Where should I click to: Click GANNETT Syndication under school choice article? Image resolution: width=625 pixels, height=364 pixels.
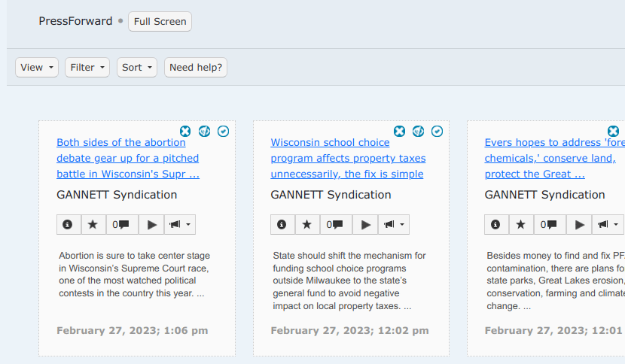[x=331, y=195]
